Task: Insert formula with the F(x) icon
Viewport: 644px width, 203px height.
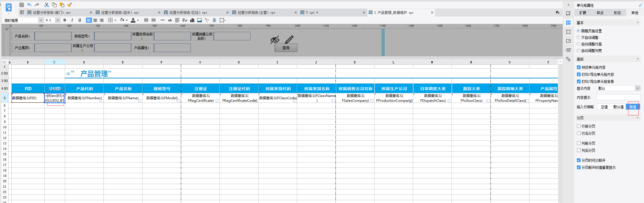Action: [185, 20]
